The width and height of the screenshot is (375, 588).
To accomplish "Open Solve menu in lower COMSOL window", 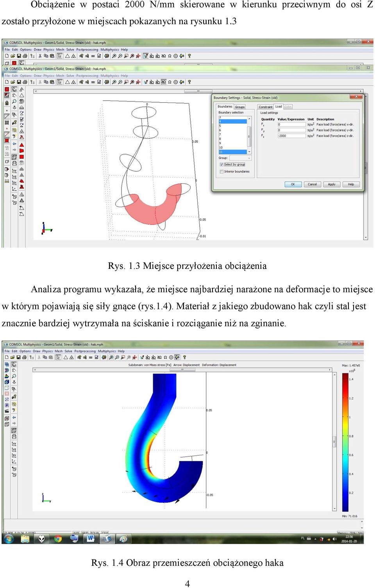I will coord(69,351).
